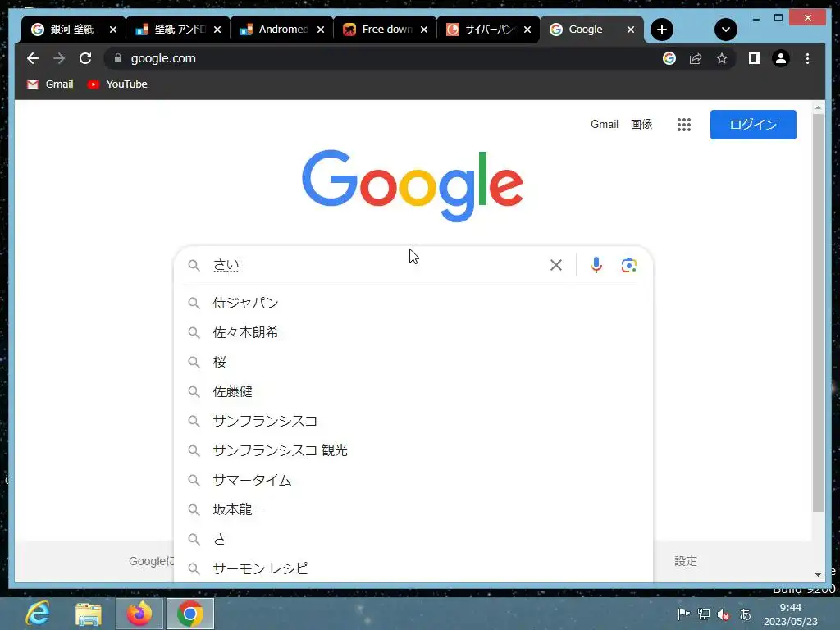Select the active Google tab
This screenshot has width=840, height=630.
pyautogui.click(x=584, y=30)
